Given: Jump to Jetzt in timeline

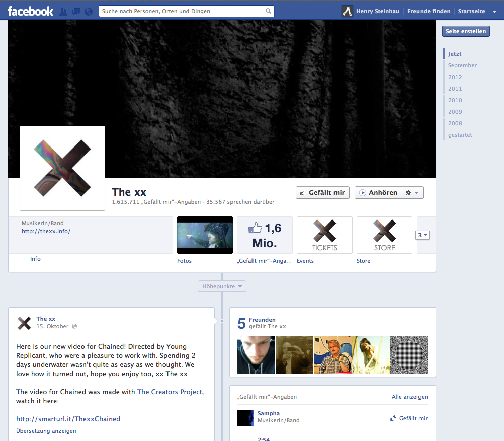Looking at the screenshot, I should click(455, 54).
